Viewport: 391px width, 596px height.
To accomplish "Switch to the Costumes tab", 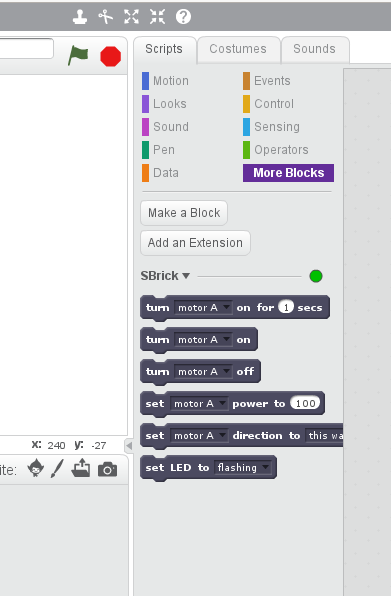I will [238, 49].
